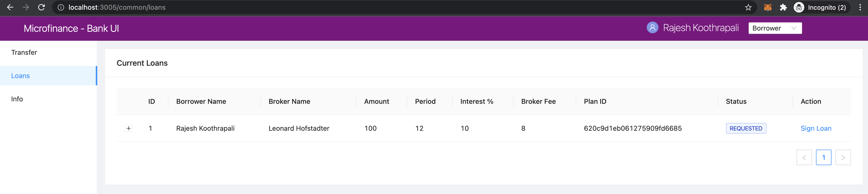The width and height of the screenshot is (868, 194).
Task: Open Chrome's three-dot menu
Action: (860, 8)
